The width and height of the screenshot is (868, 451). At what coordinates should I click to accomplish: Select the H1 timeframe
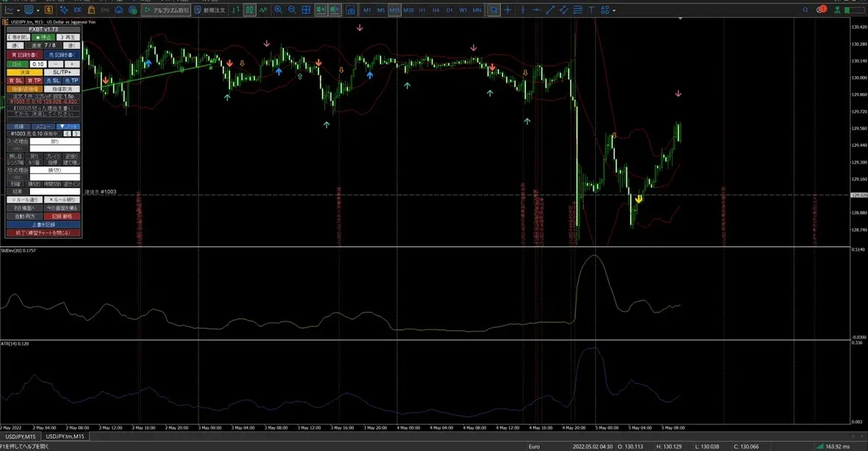[x=422, y=10]
